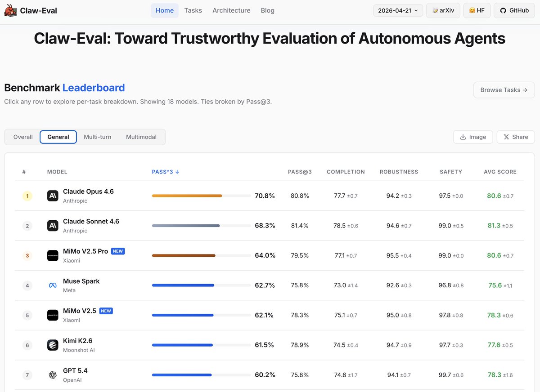The height and width of the screenshot is (392, 540).
Task: Open the HF Hugging Face link
Action: pos(477,10)
